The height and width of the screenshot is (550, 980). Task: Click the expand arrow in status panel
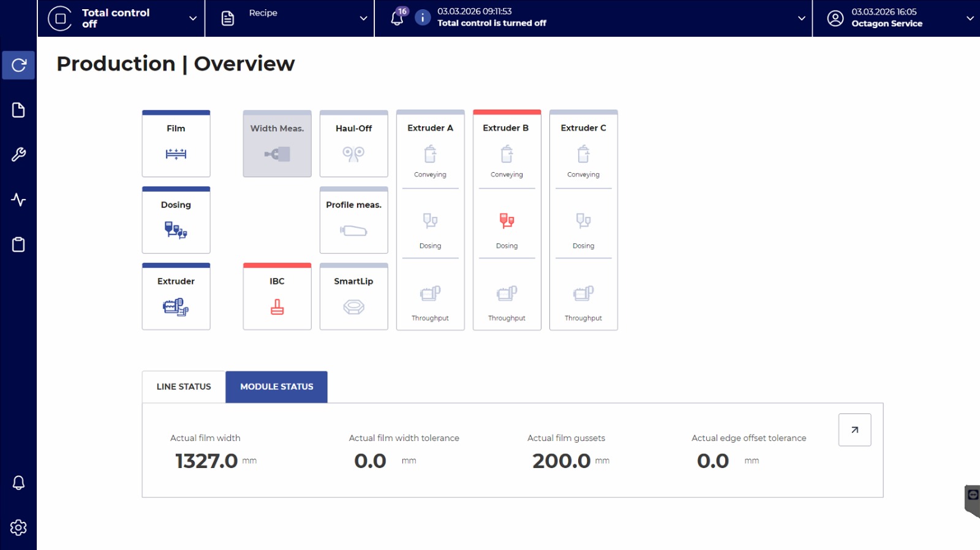[x=854, y=430]
